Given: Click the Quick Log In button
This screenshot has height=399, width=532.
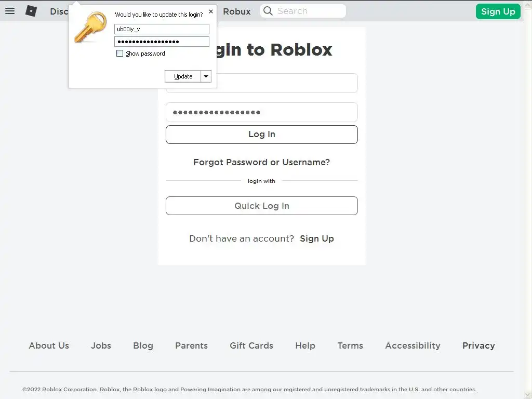Looking at the screenshot, I should click(262, 206).
